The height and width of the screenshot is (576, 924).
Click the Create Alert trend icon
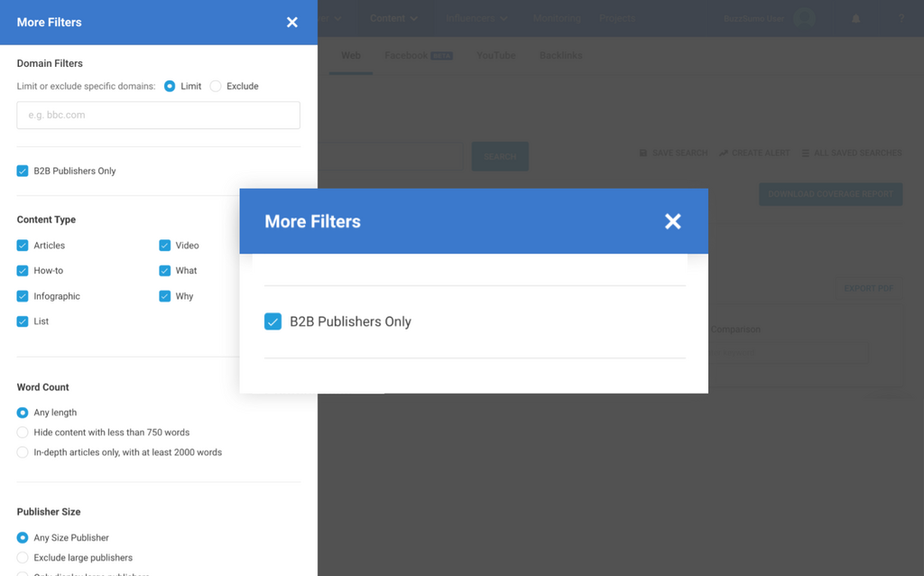pyautogui.click(x=724, y=153)
